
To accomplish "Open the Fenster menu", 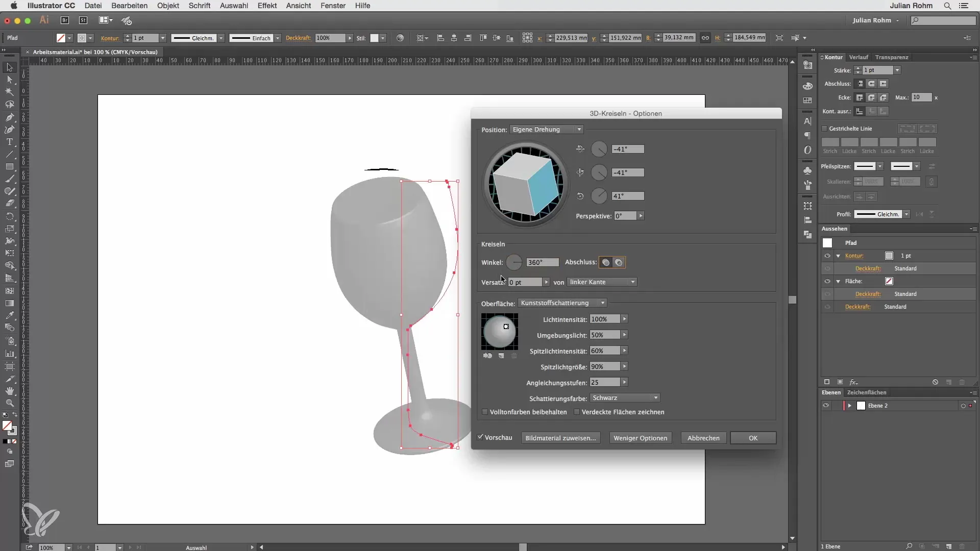I will pyautogui.click(x=333, y=6).
